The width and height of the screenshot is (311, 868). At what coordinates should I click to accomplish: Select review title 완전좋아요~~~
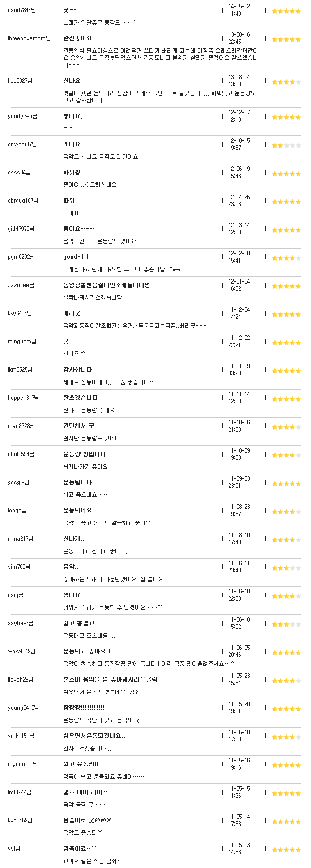[x=84, y=38]
